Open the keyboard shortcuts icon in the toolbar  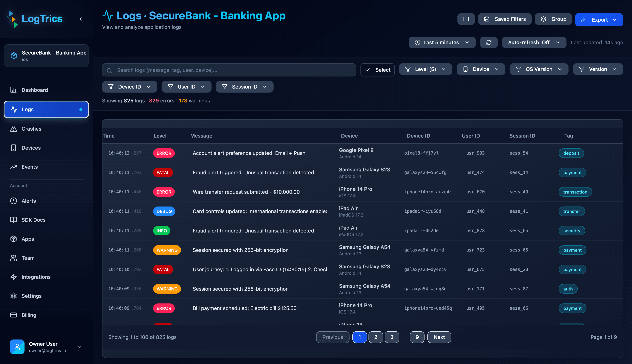click(x=466, y=19)
